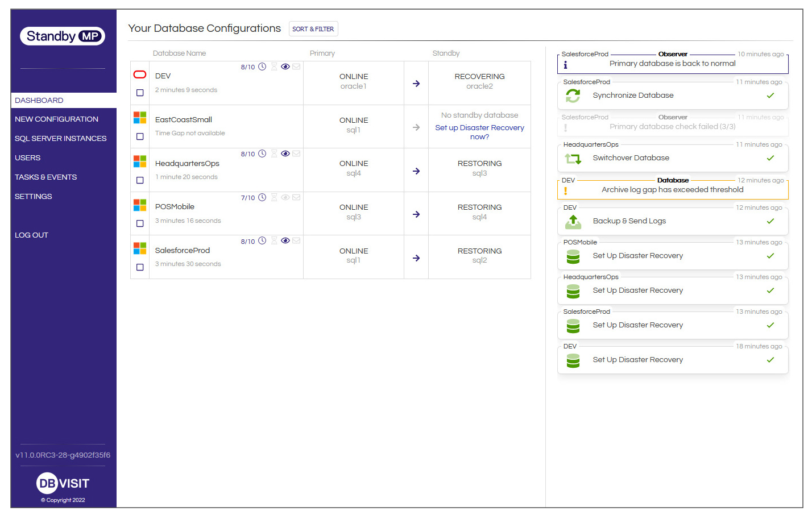The width and height of the screenshot is (812, 523).
Task: Open the Sort & Filter options
Action: click(313, 29)
